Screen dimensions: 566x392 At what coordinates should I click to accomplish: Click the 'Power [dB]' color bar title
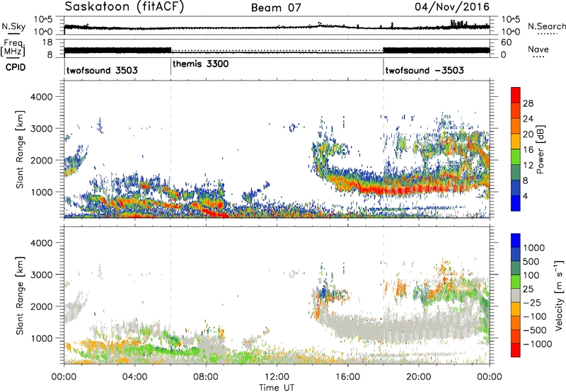click(541, 149)
